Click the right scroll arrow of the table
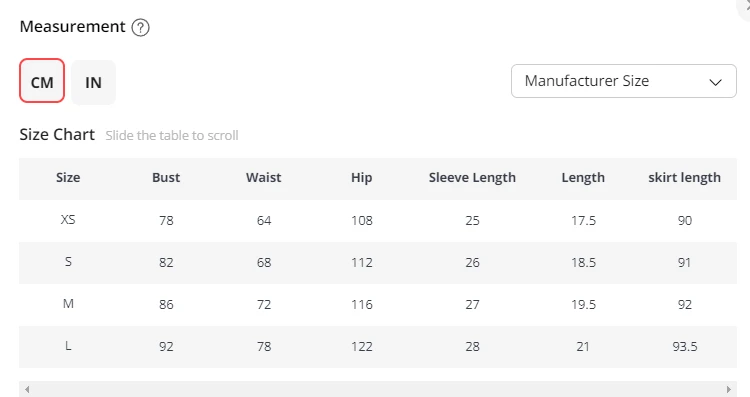The width and height of the screenshot is (750, 397). pyautogui.click(x=728, y=389)
